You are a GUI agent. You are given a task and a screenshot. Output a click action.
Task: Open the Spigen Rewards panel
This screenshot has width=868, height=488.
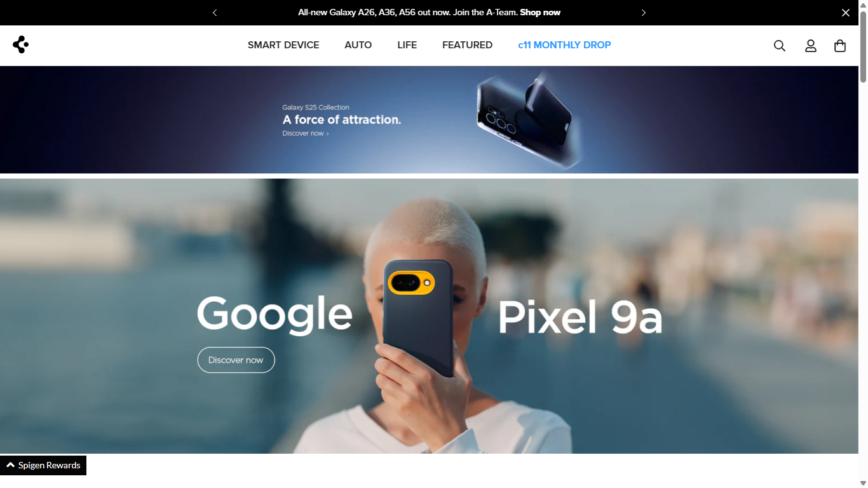pyautogui.click(x=43, y=465)
